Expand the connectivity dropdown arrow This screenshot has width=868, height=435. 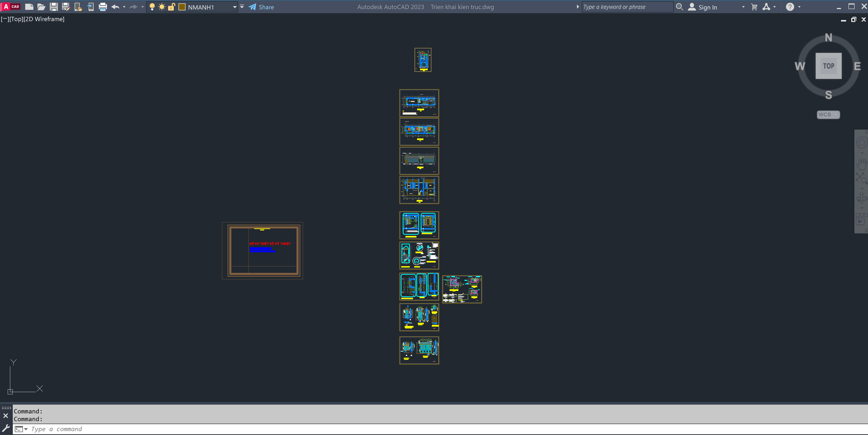tap(774, 7)
